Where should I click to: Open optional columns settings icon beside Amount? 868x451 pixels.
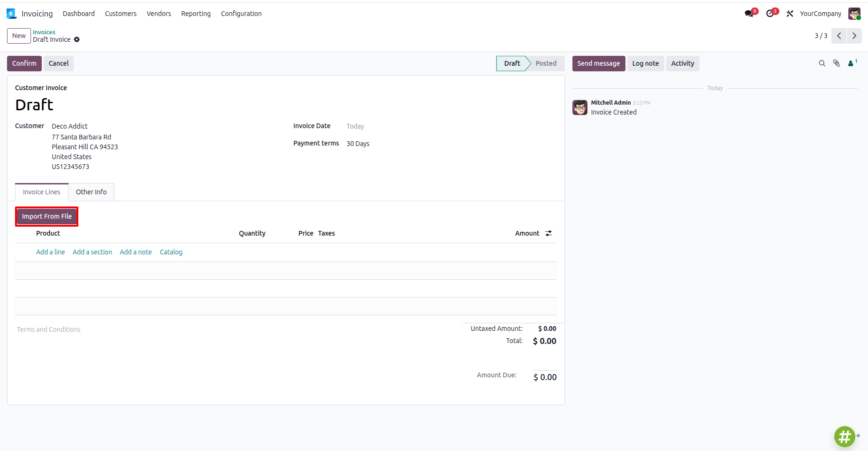tap(549, 233)
